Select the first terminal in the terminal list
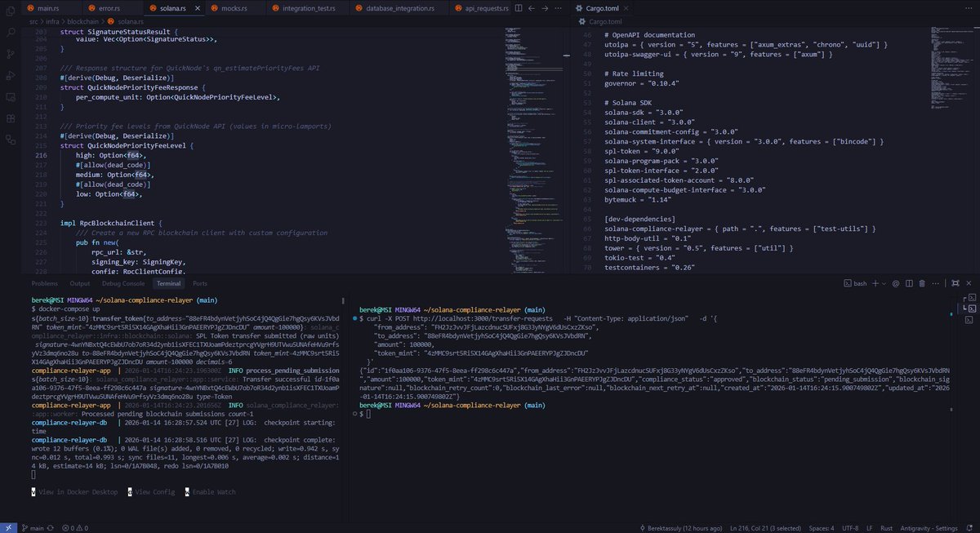The height and width of the screenshot is (533, 980). tap(971, 296)
